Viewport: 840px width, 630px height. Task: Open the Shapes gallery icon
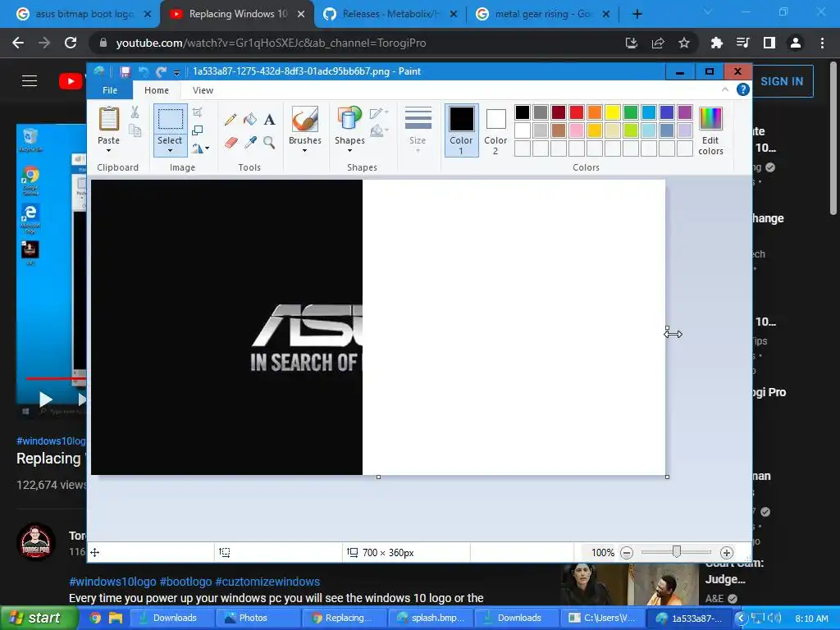click(x=349, y=118)
